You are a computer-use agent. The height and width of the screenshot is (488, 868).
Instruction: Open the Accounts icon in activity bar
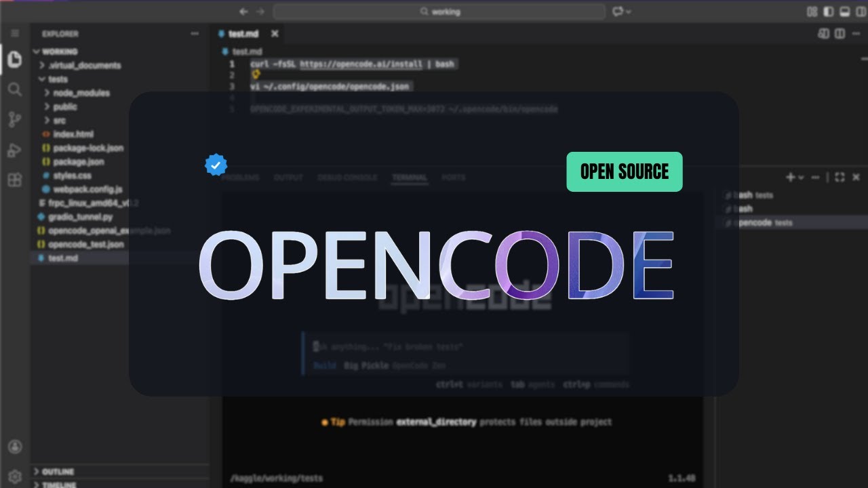(15, 447)
